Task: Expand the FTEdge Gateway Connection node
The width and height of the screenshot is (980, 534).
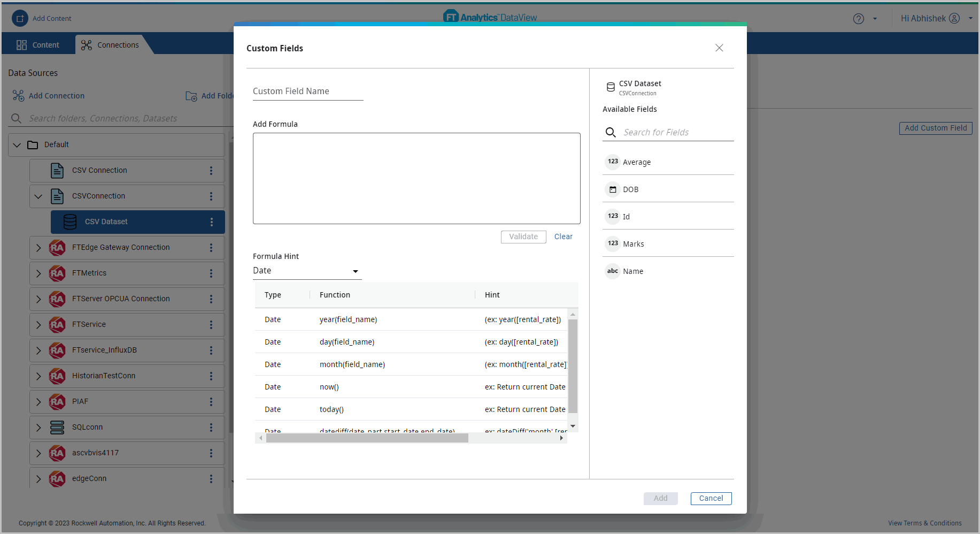Action: 38,247
